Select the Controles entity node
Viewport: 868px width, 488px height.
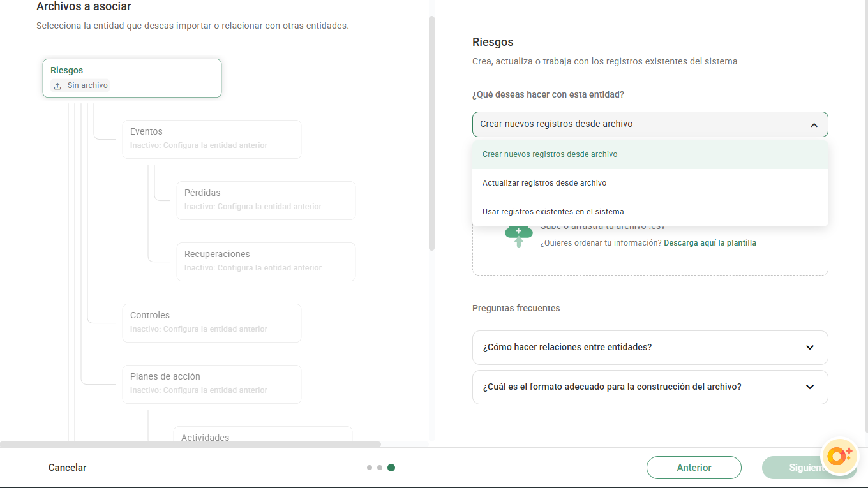click(x=212, y=323)
